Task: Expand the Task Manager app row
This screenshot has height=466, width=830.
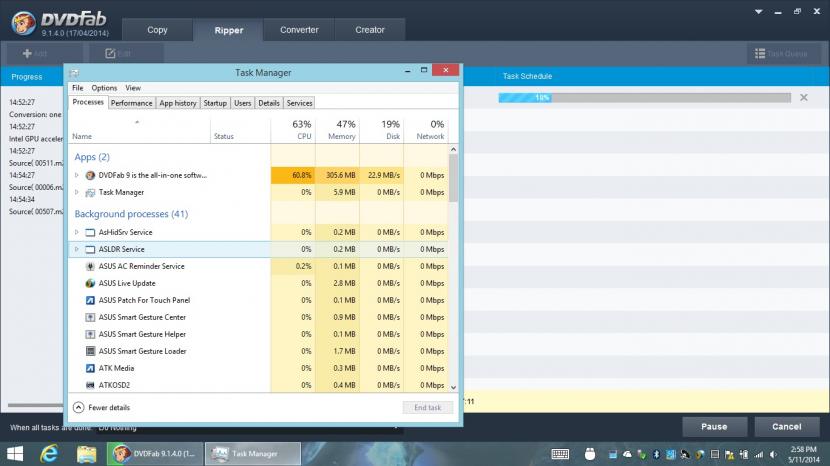Action: click(x=76, y=192)
